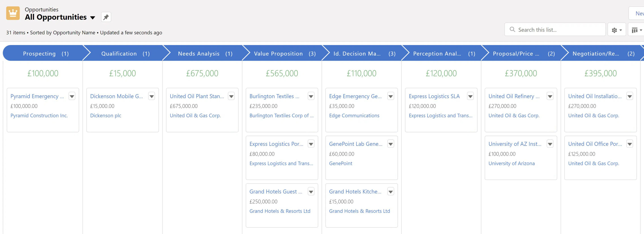Open actions menu for United Oil Plant card

(x=231, y=96)
